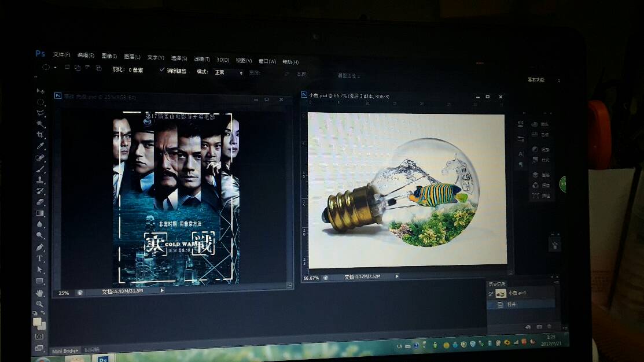Toggle Quick Mask mode in toolbox

tap(39, 337)
